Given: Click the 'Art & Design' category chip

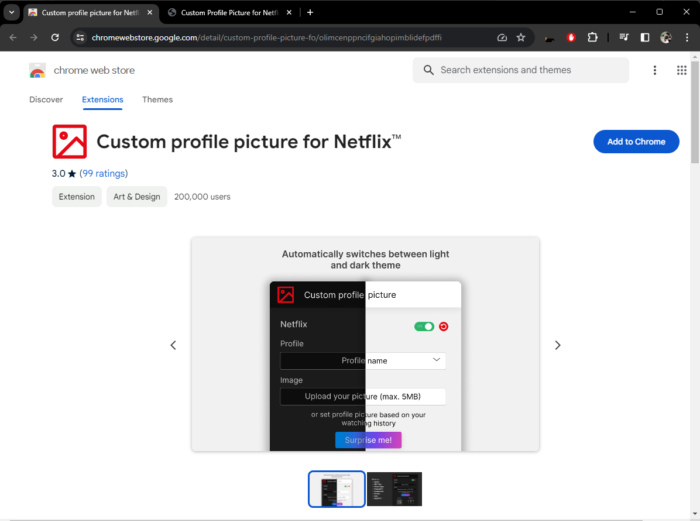Looking at the screenshot, I should coord(137,196).
